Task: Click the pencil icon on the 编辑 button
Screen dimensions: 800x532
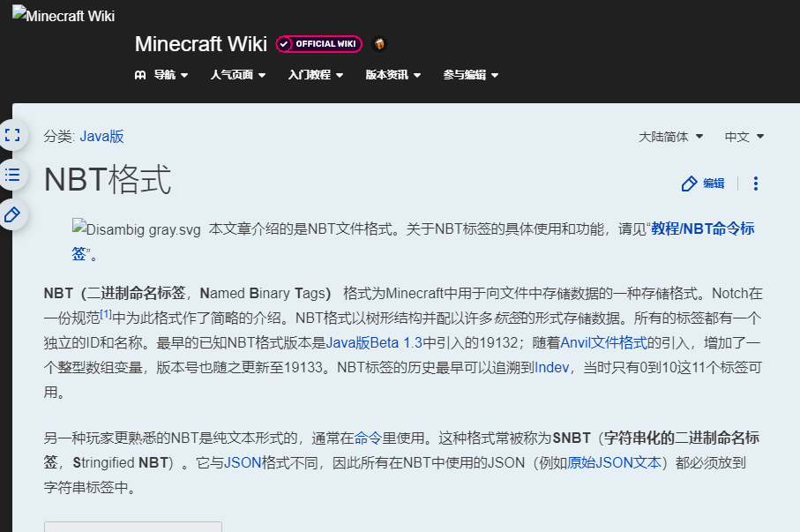Action: pos(690,184)
